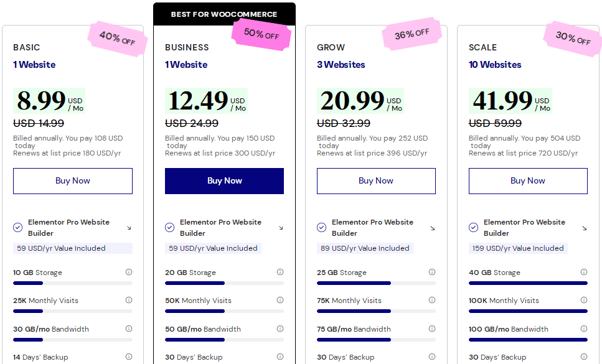Select the checkmark beside Business Elementor Pro
The height and width of the screenshot is (364, 602).
tap(169, 227)
